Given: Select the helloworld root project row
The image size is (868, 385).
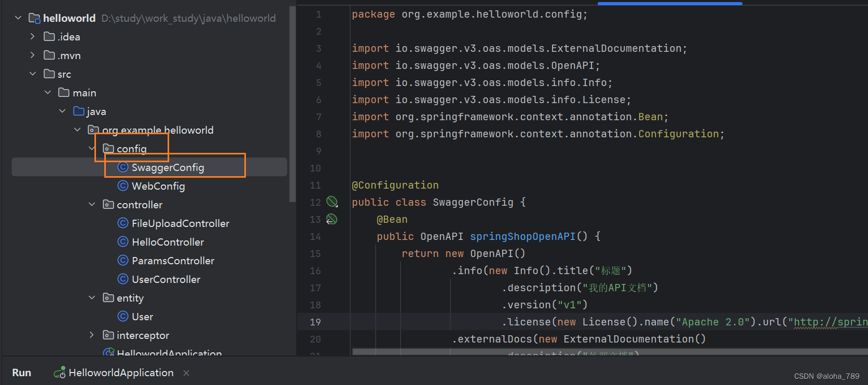Looking at the screenshot, I should [x=149, y=18].
